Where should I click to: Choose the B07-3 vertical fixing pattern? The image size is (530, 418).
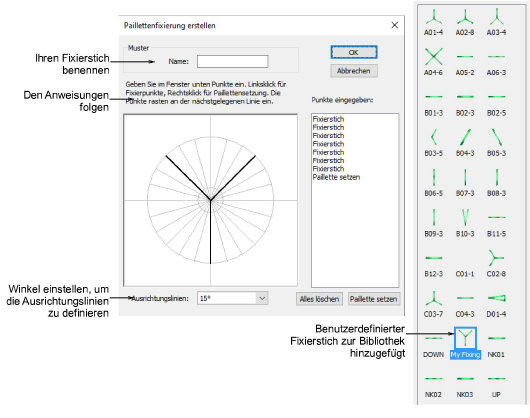coord(465,183)
